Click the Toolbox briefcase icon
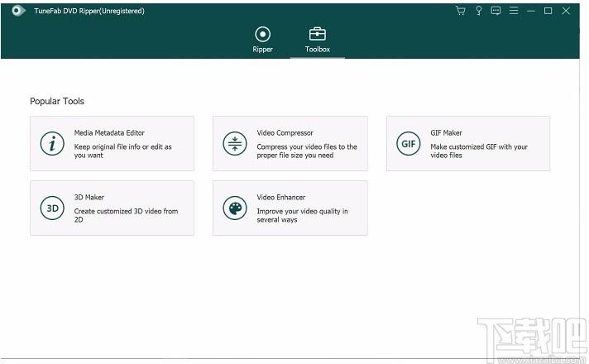Screen dimensions: 589x364 pyautogui.click(x=318, y=34)
